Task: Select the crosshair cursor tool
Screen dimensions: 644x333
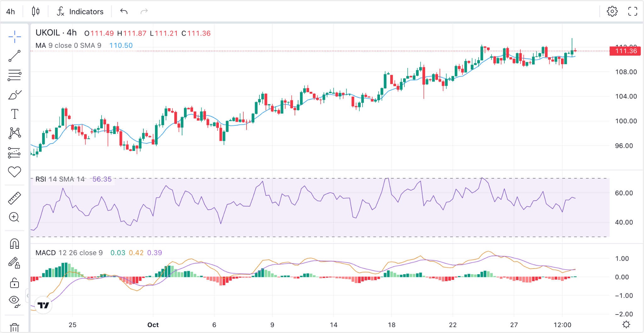Action: (x=14, y=37)
